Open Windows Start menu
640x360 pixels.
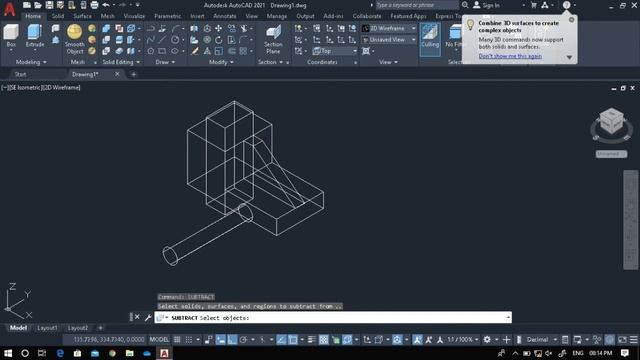coord(8,353)
